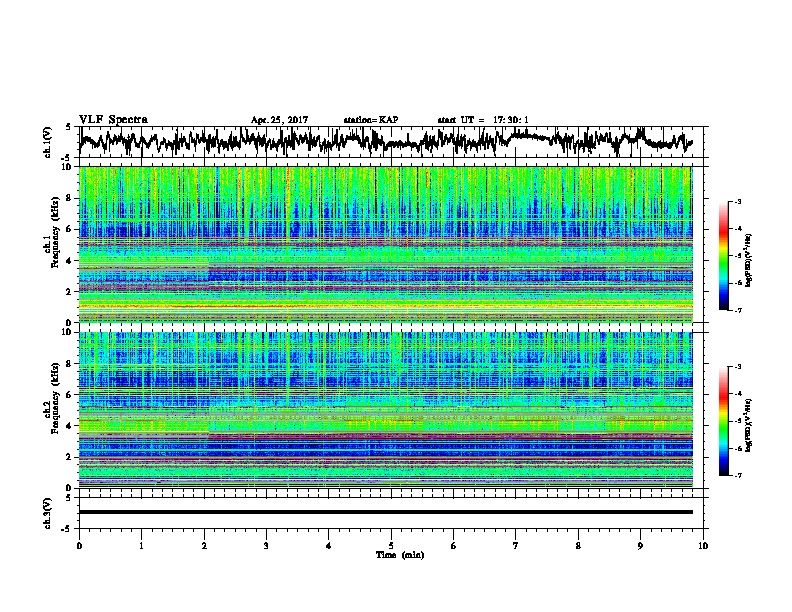
Task: Click the ch.1 spectrogram plot
Action: coord(386,244)
